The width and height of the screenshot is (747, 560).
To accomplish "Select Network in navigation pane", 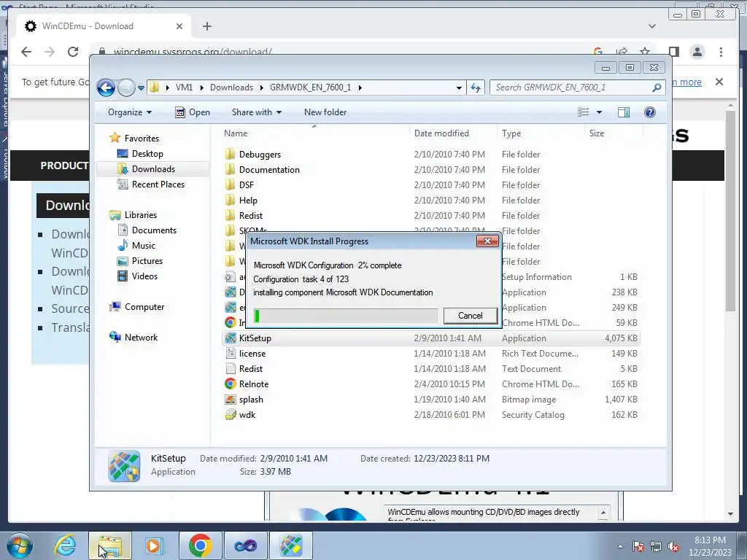I will (x=141, y=337).
